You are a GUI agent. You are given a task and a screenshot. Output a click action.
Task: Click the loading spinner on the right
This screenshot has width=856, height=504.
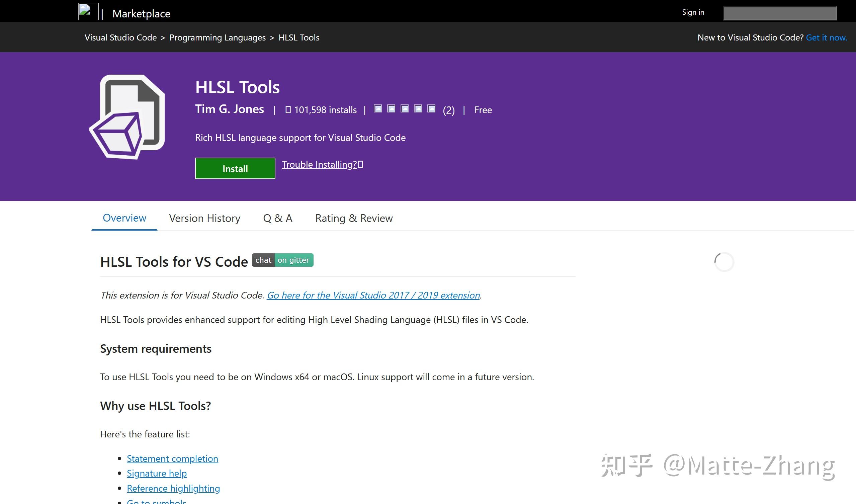(724, 262)
